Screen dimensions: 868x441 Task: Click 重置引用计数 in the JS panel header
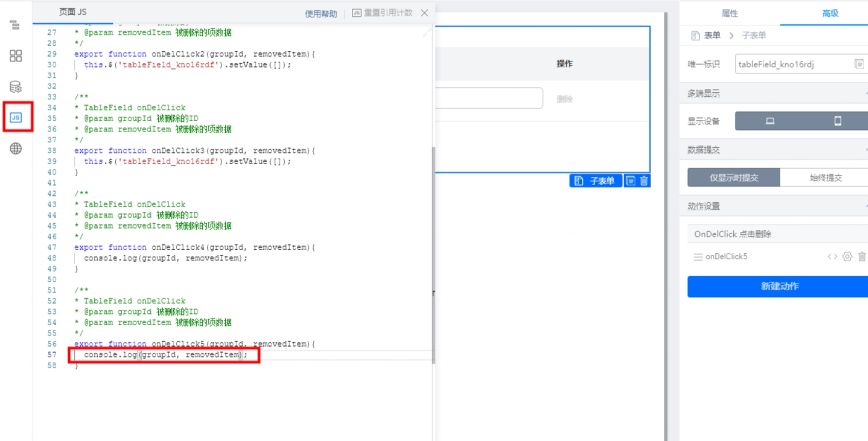point(382,13)
